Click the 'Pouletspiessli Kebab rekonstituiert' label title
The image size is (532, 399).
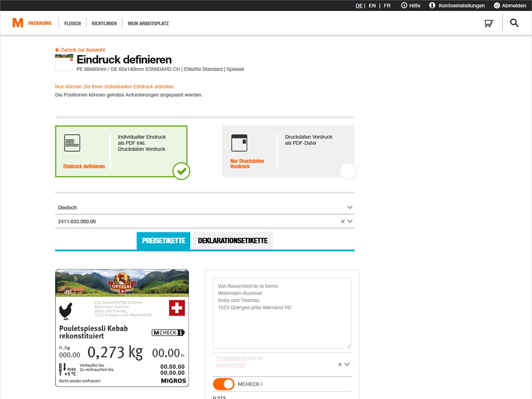[93, 332]
